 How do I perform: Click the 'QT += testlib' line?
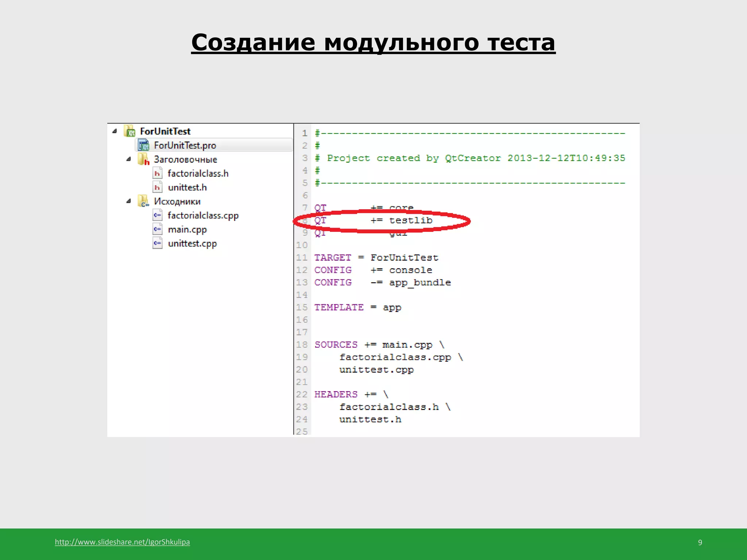pos(373,220)
